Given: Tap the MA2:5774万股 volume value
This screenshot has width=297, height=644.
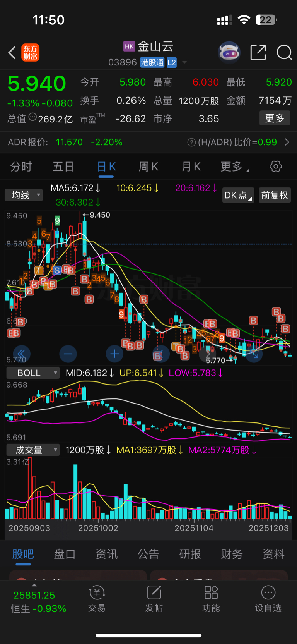Looking at the screenshot, I should [x=223, y=450].
